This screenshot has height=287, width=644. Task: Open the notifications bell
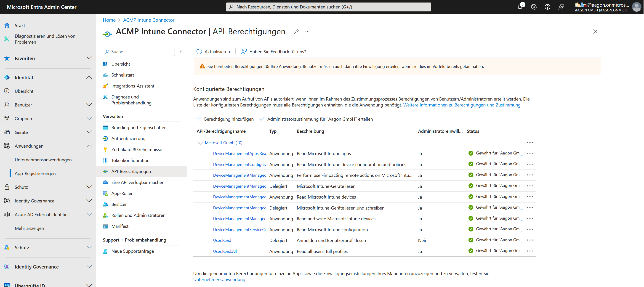tap(521, 7)
